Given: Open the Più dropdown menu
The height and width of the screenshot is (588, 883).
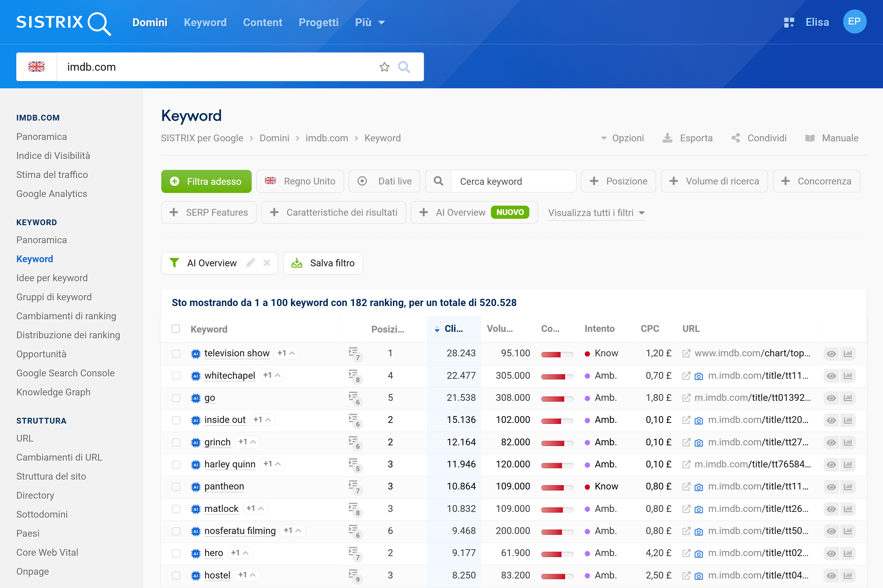Looking at the screenshot, I should point(370,22).
